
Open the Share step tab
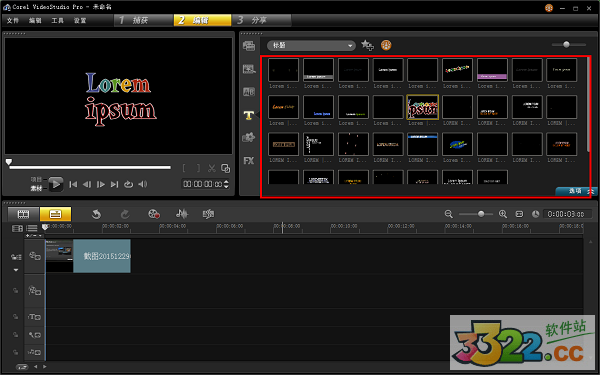point(261,20)
